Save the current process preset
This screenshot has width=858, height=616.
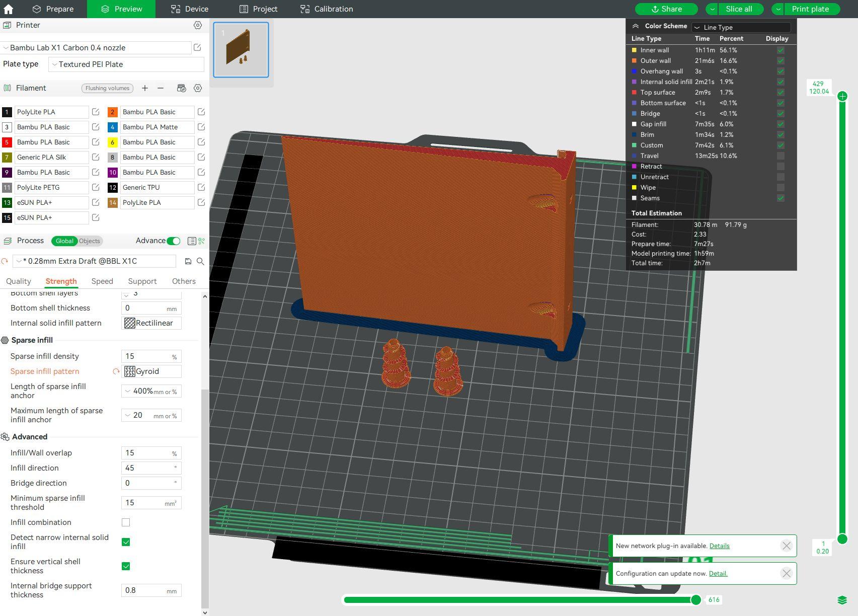(x=188, y=261)
